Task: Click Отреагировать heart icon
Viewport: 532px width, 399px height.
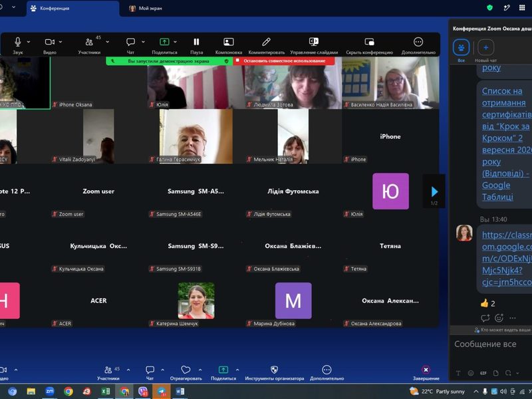Action: pyautogui.click(x=186, y=370)
